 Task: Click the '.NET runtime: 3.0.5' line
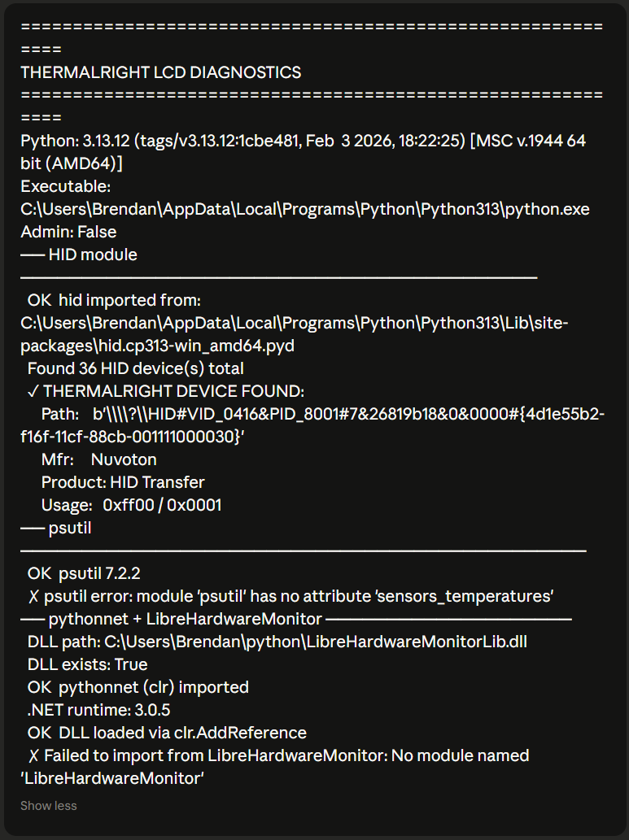coord(98,710)
